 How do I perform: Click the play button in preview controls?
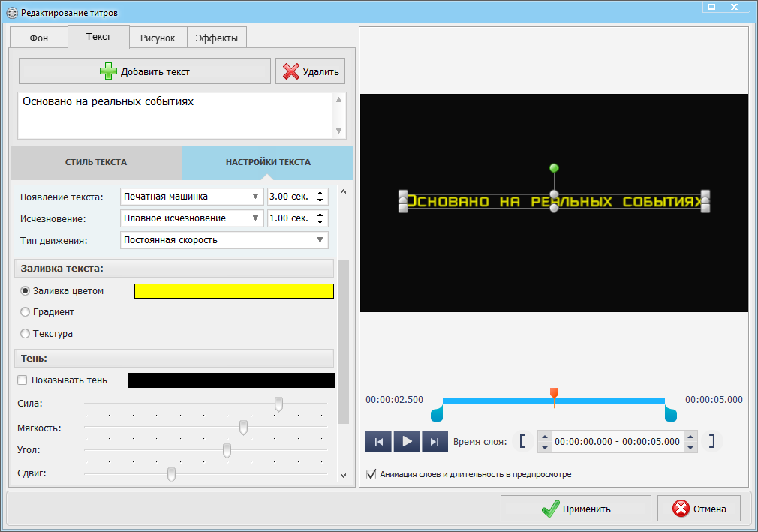[x=407, y=442]
